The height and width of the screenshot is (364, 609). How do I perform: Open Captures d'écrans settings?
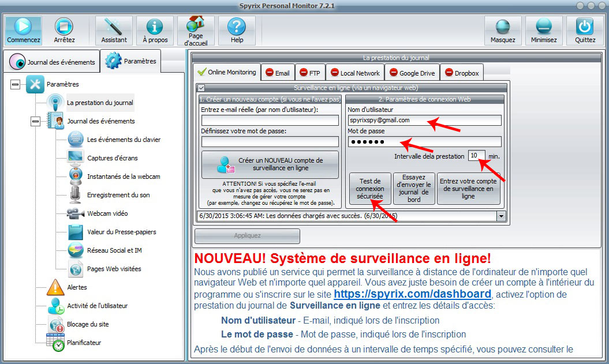(112, 158)
